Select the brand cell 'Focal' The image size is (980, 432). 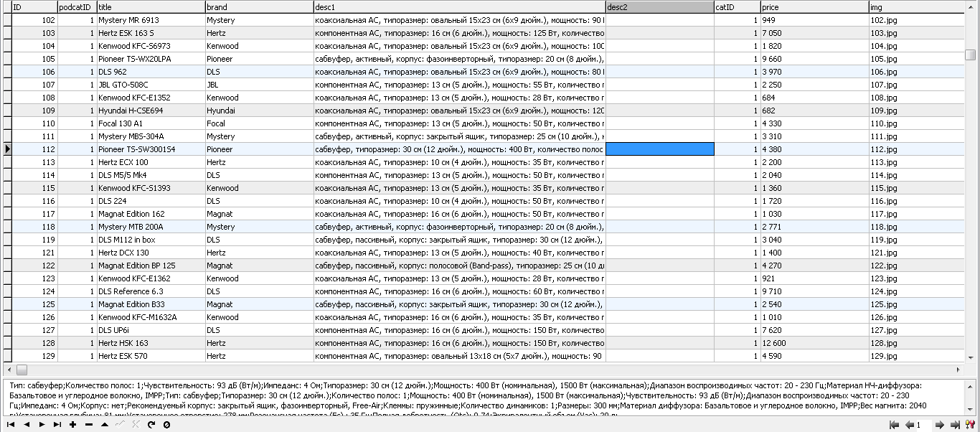point(259,123)
